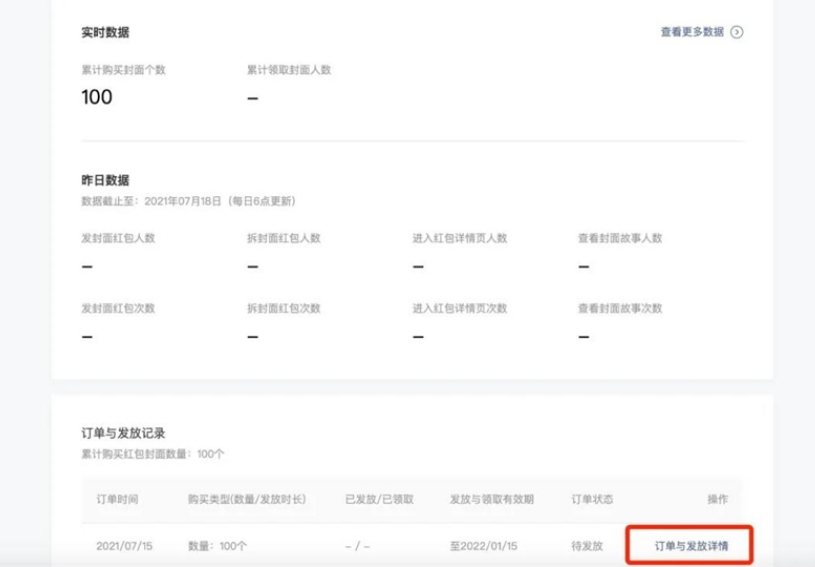Click the 已发放/已领取 column header
The width and height of the screenshot is (815, 567).
379,499
